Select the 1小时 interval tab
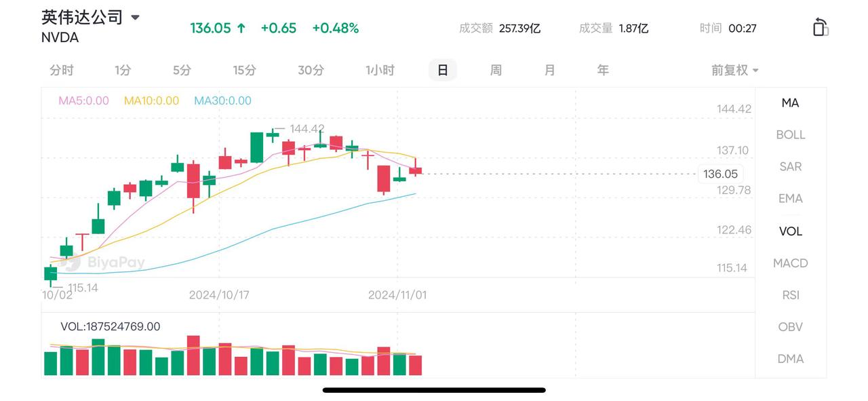Screen dimensions: 868x401 click(380, 70)
